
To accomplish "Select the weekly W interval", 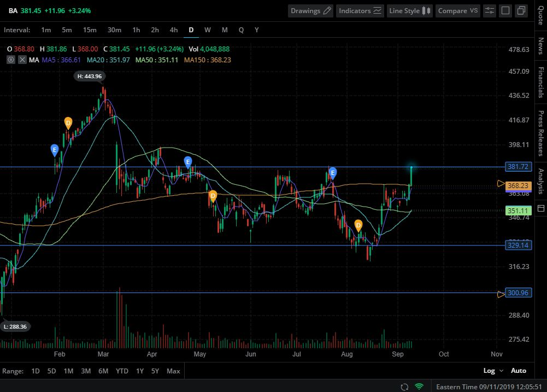I will click(x=208, y=30).
